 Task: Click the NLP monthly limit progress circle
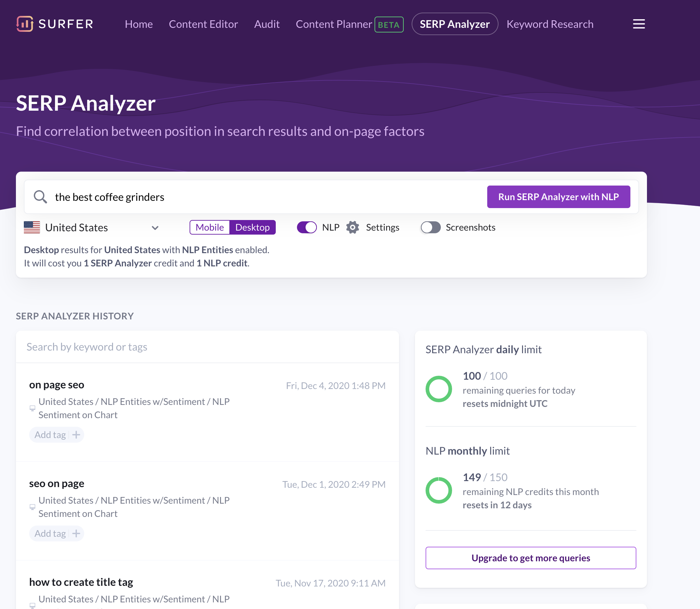click(438, 490)
